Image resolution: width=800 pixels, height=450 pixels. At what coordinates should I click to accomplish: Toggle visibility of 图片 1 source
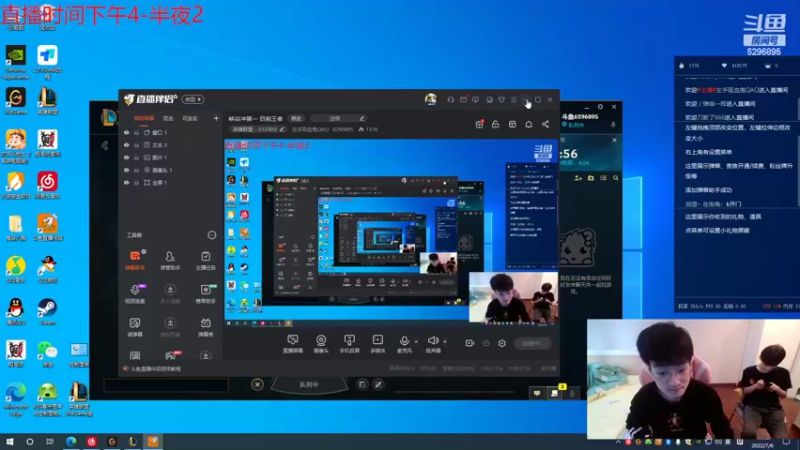click(x=127, y=157)
